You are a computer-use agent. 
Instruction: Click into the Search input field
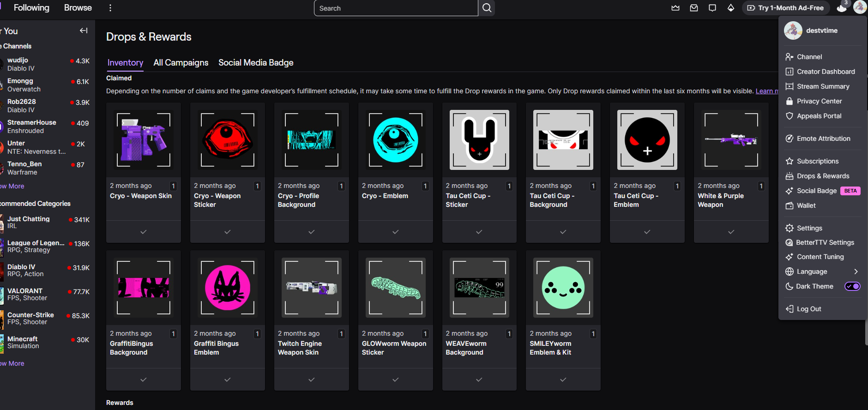click(x=396, y=8)
